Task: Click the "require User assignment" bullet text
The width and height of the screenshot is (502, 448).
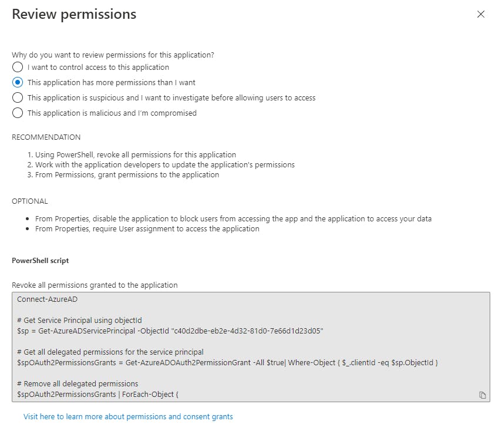Action: pos(147,229)
